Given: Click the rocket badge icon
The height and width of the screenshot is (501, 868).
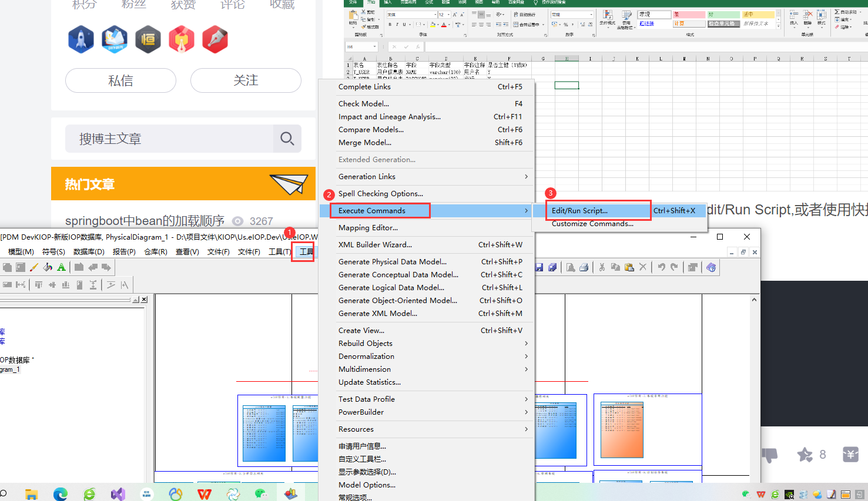Looking at the screenshot, I should (x=81, y=40).
